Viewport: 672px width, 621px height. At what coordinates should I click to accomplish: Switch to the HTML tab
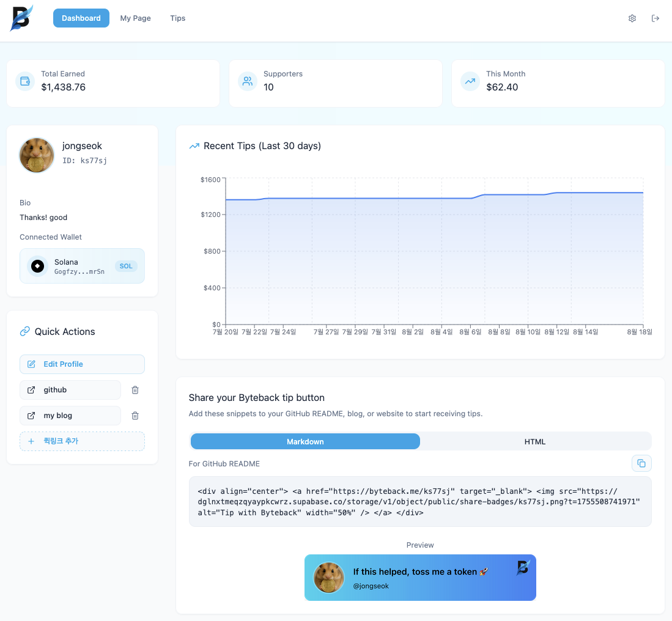[x=535, y=441]
